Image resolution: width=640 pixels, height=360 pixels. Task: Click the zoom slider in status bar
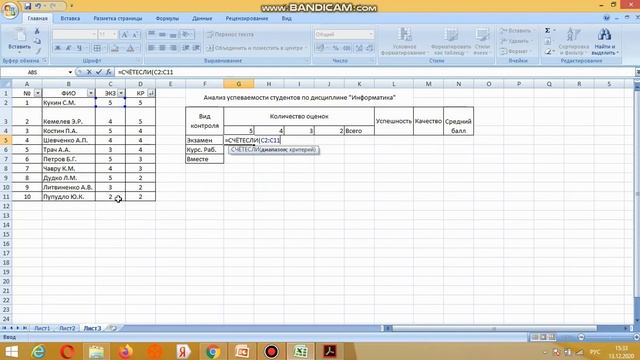581,337
